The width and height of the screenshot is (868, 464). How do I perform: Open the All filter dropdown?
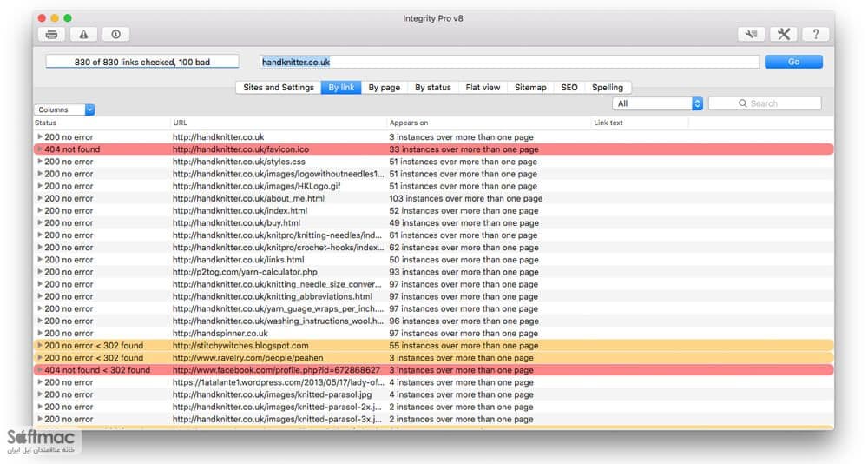pyautogui.click(x=657, y=103)
